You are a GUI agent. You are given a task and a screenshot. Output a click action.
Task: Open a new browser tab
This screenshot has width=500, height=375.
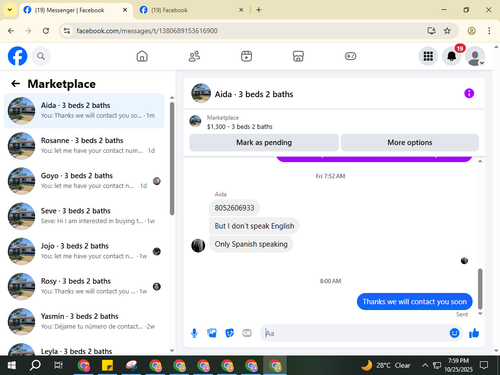pyautogui.click(x=259, y=10)
